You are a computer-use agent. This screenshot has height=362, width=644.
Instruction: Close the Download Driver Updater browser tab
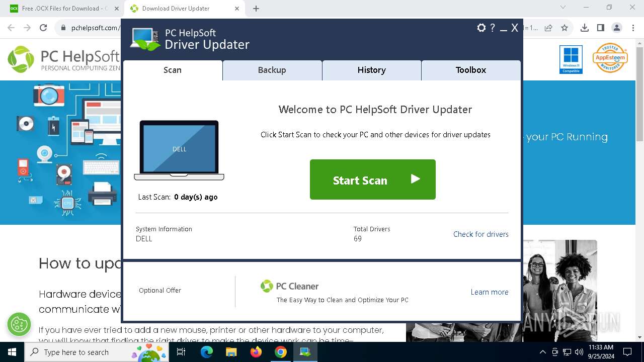(x=237, y=9)
